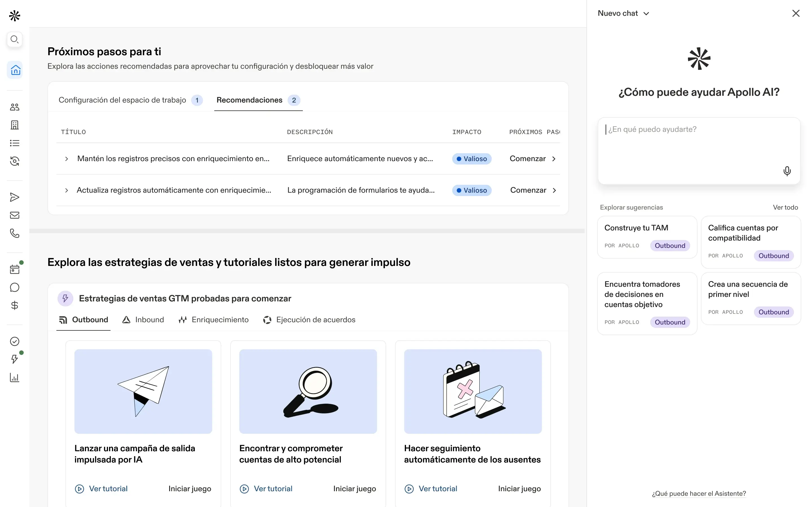Open the Sequences paper-plane icon
The width and height of the screenshot is (812, 507).
[x=14, y=197]
